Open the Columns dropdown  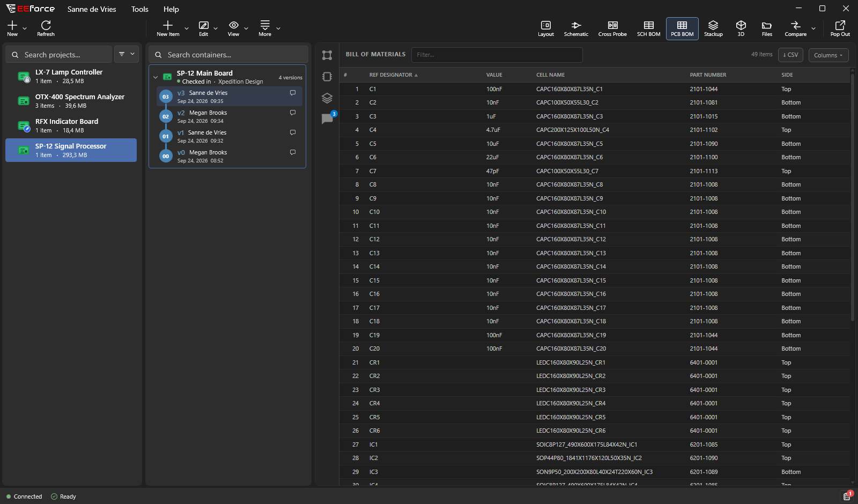tap(829, 55)
